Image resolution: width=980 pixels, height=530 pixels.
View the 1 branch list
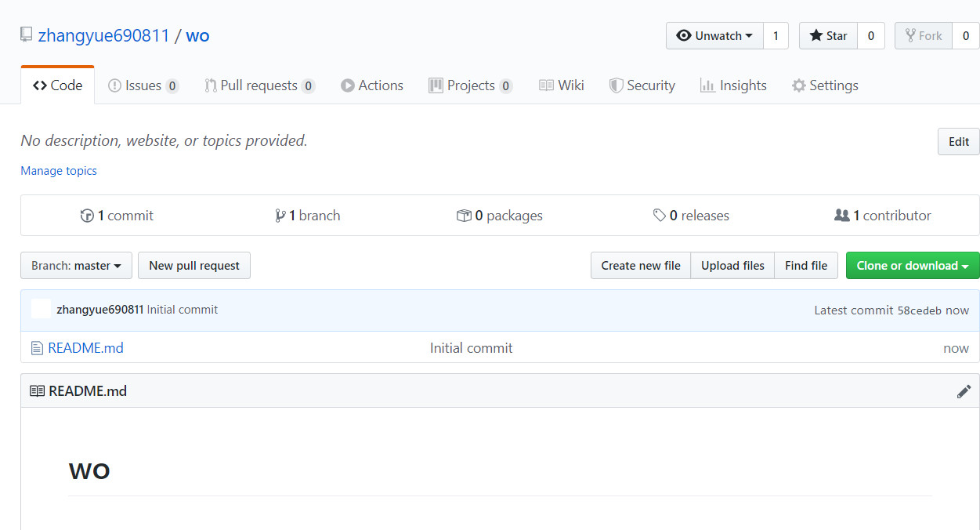307,216
